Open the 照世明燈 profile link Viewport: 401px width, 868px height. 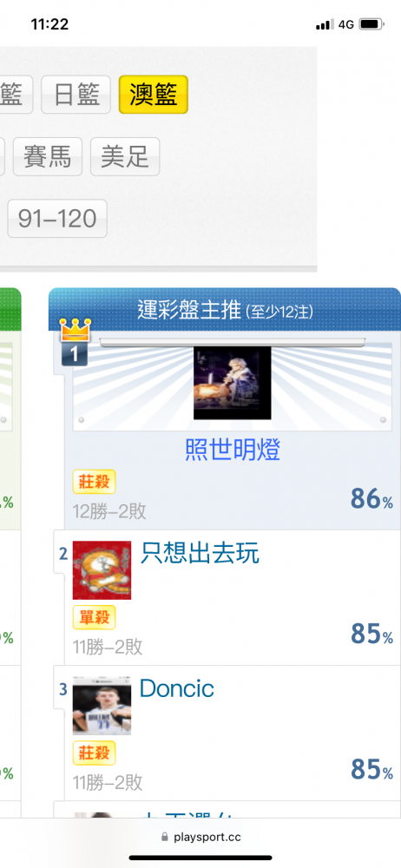click(233, 450)
